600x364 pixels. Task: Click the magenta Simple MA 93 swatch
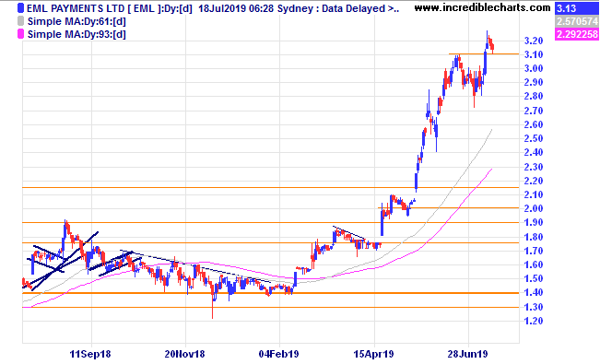point(20,34)
